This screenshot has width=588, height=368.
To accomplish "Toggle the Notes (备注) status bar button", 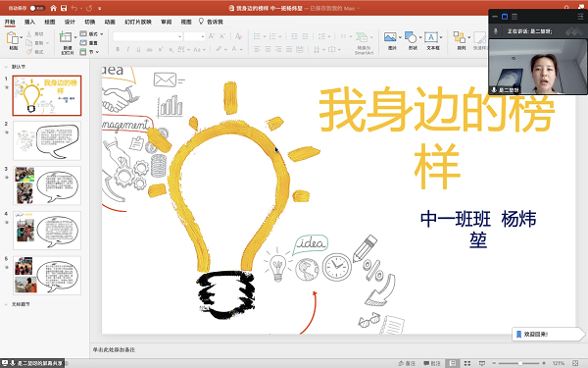I will coord(408,363).
